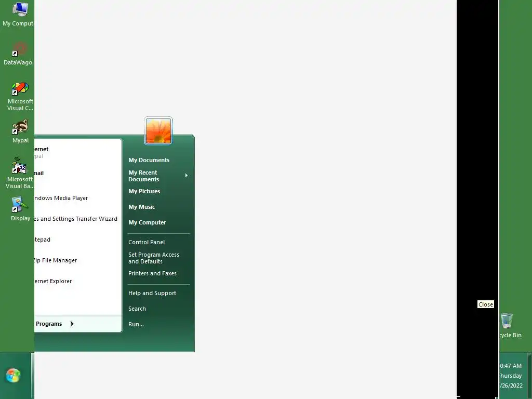
Task: Expand the Programs arrow
Action: pyautogui.click(x=72, y=324)
